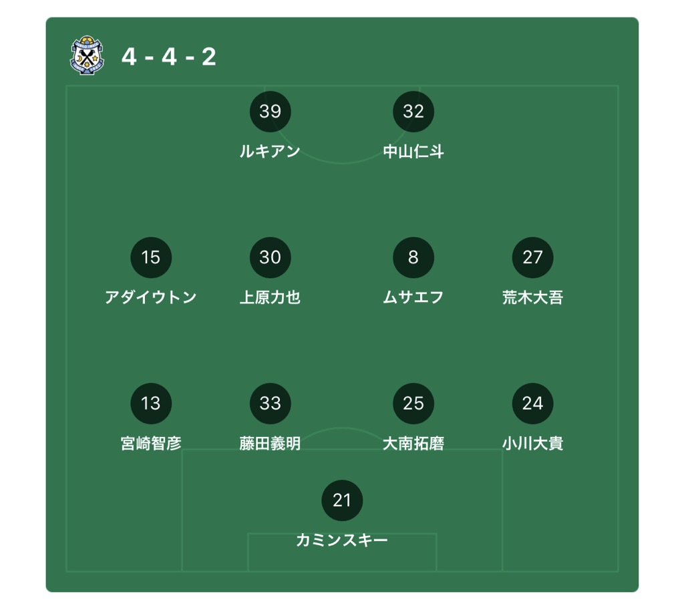
Task: Open player number 33 circle
Action: coord(270,404)
